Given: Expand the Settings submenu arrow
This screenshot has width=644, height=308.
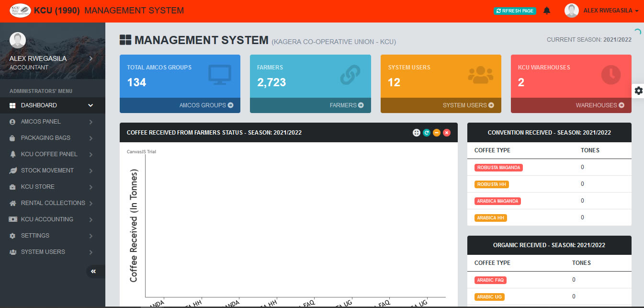Looking at the screenshot, I should pyautogui.click(x=90, y=236).
